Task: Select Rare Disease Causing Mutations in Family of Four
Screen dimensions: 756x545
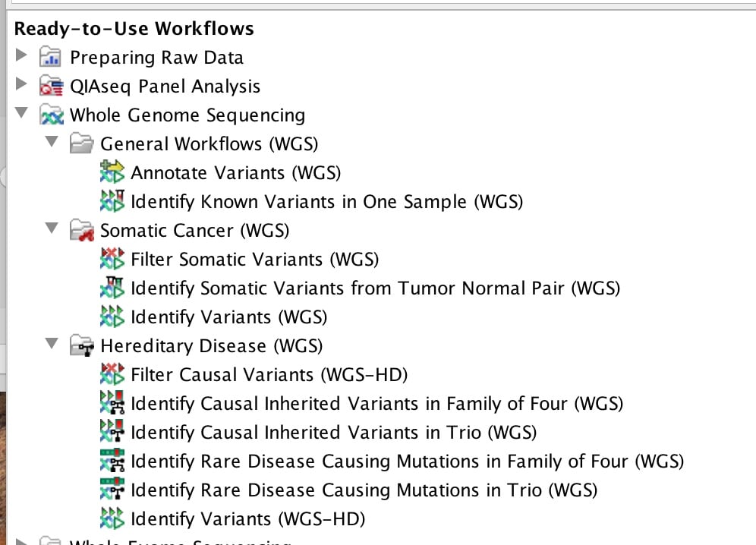Action: (408, 462)
